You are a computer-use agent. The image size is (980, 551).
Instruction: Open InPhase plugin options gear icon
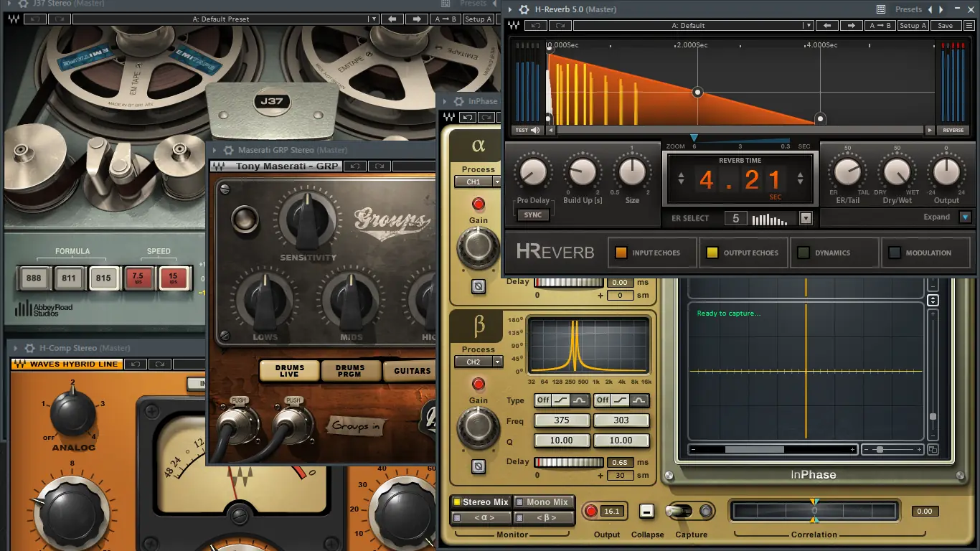(x=458, y=101)
